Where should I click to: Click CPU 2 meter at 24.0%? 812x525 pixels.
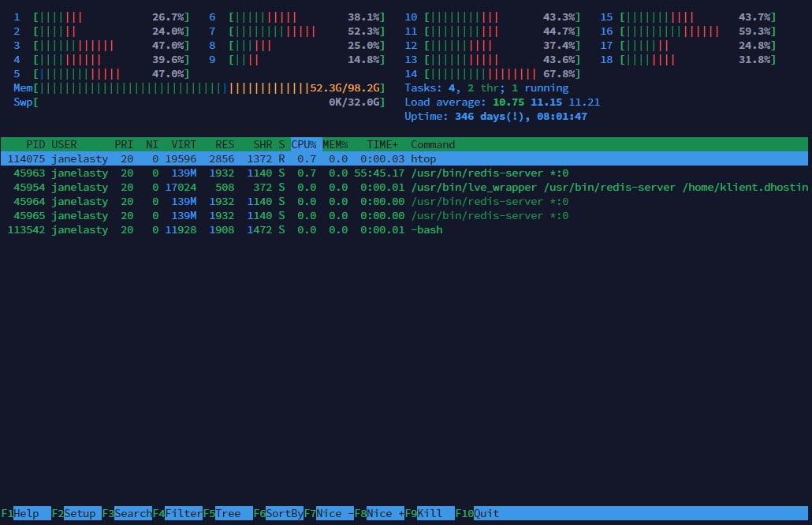pos(102,32)
